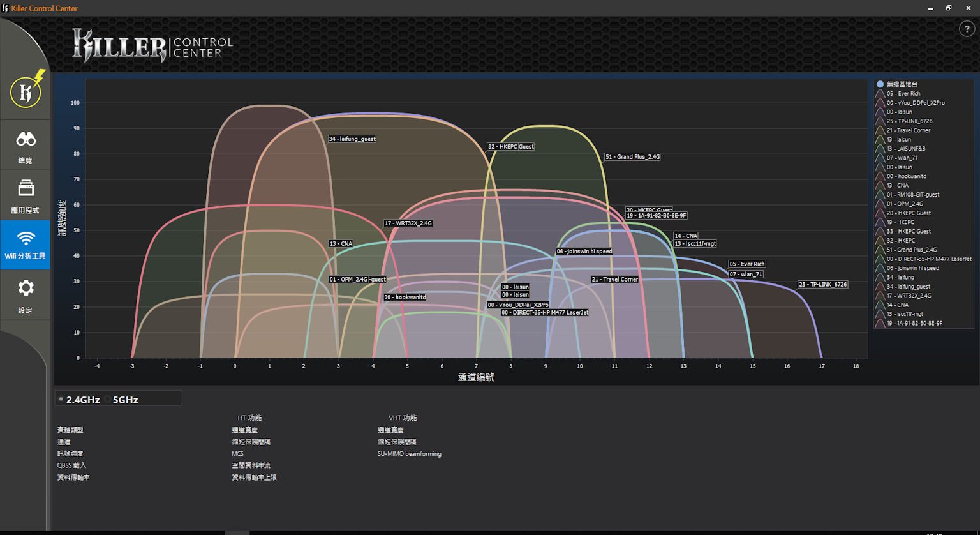The height and width of the screenshot is (535, 980).
Task: Click chart label 00 - hopkwanltd
Action: (x=405, y=297)
